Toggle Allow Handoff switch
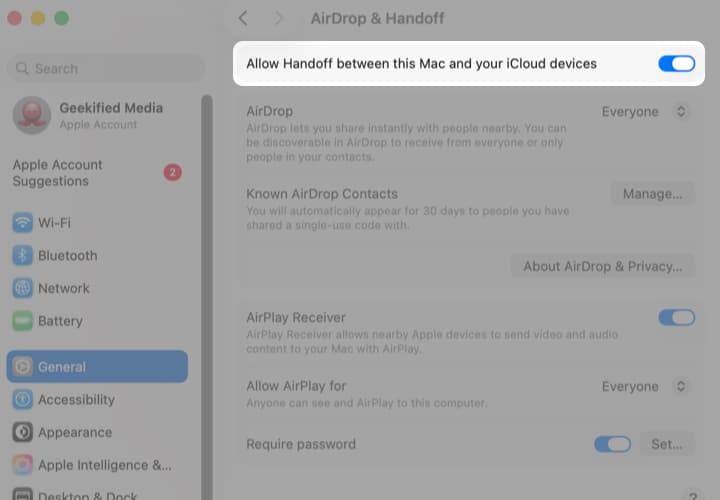 click(x=676, y=63)
